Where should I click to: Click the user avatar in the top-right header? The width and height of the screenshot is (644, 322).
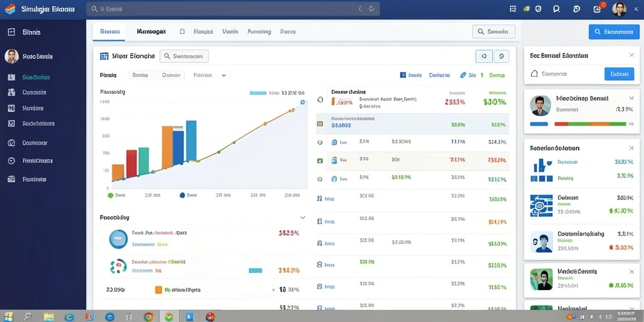click(x=619, y=9)
